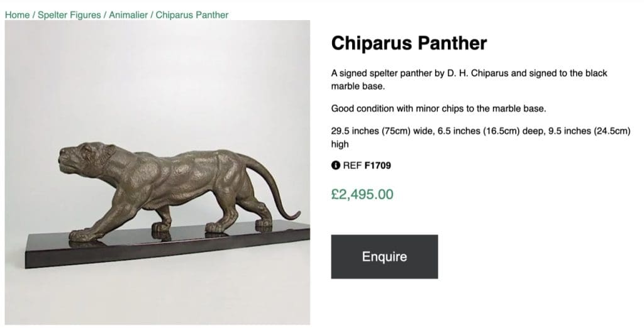The image size is (644, 328).
Task: Click the £2,495.00 price
Action: click(362, 194)
